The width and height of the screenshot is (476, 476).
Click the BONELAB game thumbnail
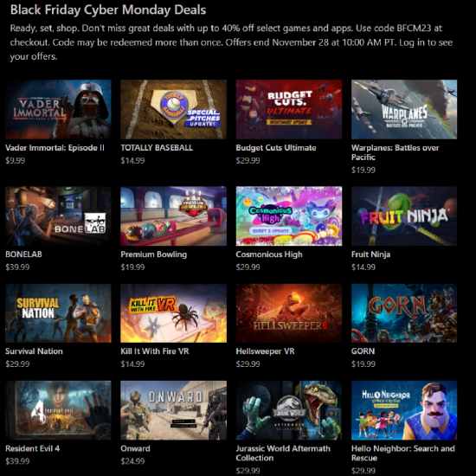point(58,215)
